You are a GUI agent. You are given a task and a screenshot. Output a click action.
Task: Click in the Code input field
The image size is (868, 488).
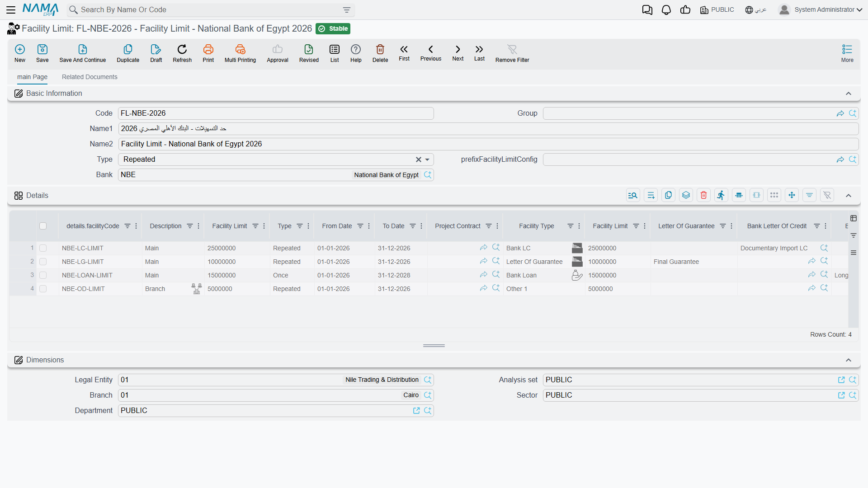point(276,113)
